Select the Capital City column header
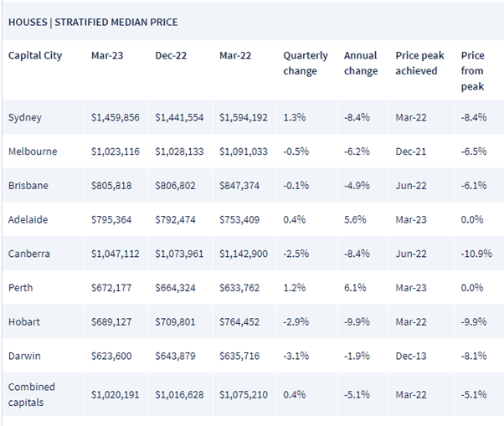 (33, 55)
